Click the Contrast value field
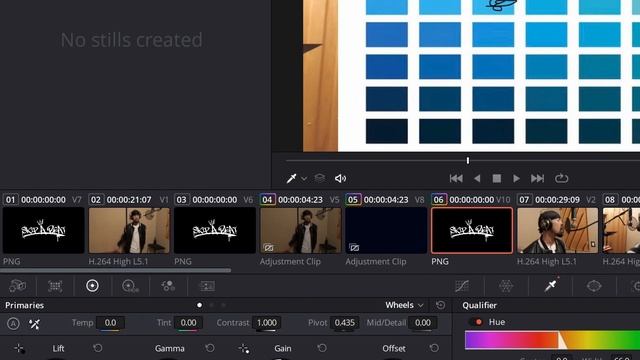Image resolution: width=640 pixels, height=360 pixels. point(267,322)
